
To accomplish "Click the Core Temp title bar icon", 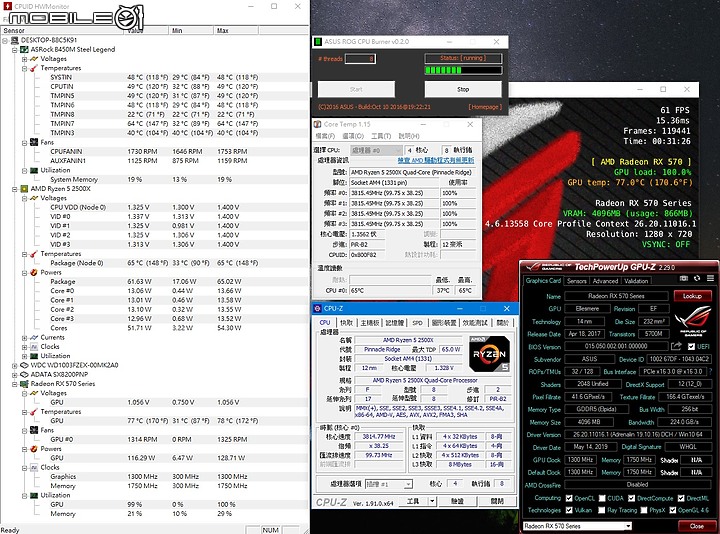I will pyautogui.click(x=317, y=124).
